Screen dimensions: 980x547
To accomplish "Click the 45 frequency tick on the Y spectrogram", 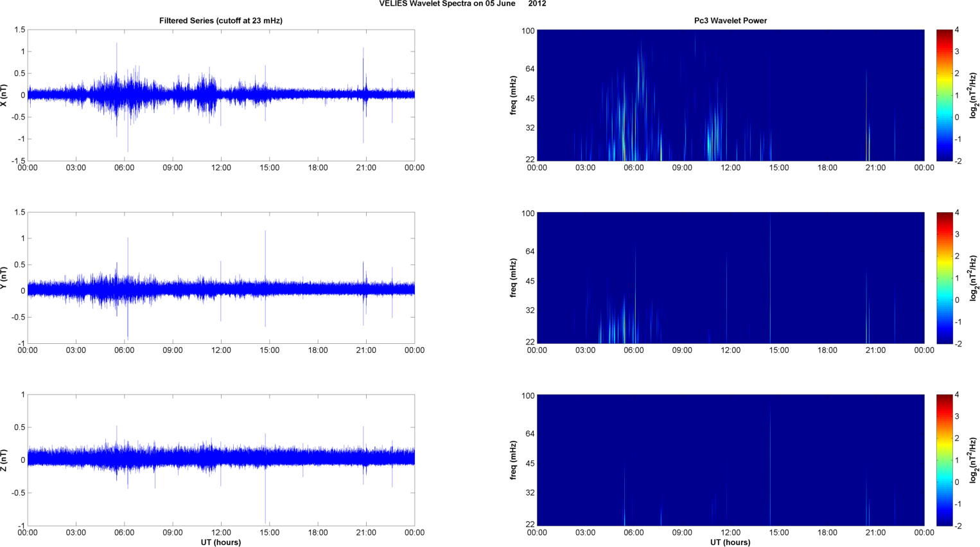I will coord(530,282).
